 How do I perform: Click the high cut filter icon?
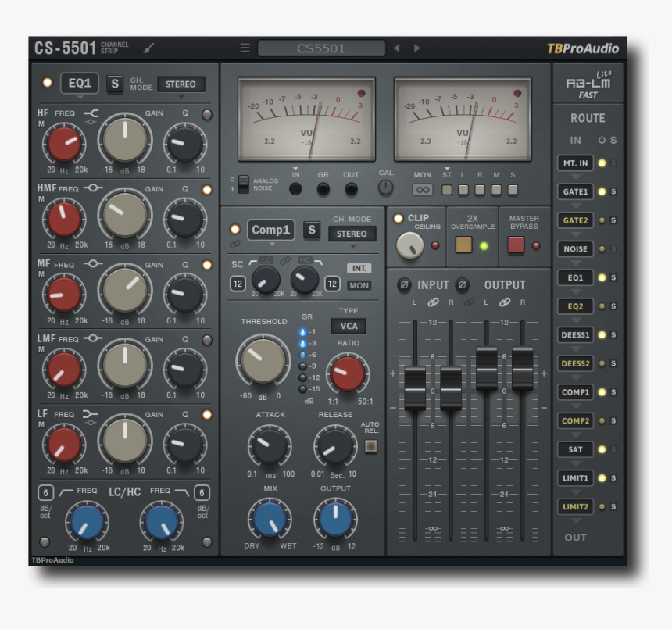click(182, 492)
